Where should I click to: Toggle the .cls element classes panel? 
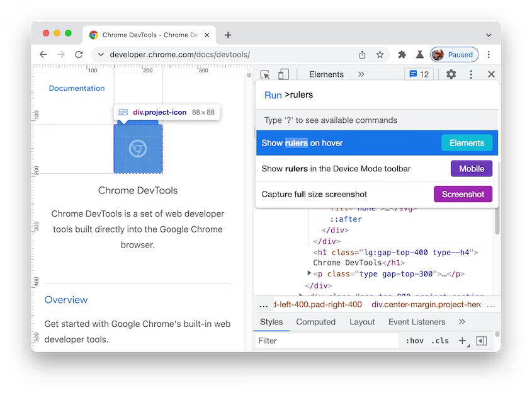(x=440, y=341)
